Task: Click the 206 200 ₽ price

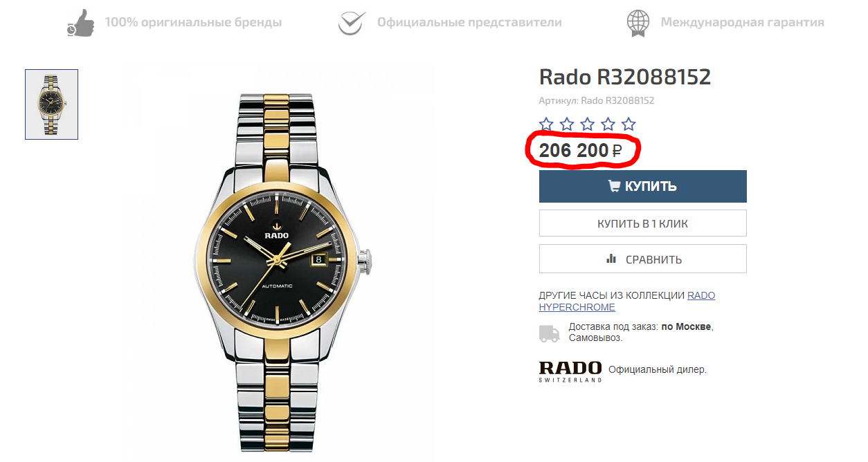Action: pos(580,150)
